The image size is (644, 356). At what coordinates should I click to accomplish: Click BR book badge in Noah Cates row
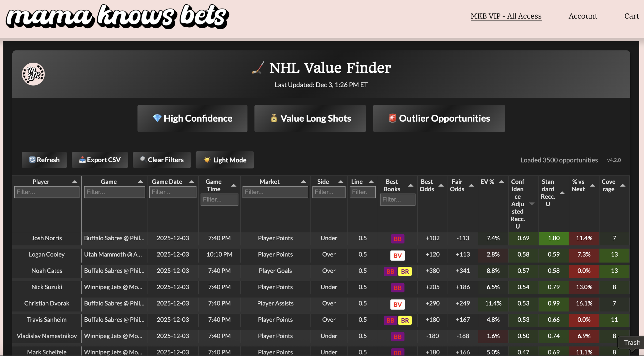click(405, 272)
